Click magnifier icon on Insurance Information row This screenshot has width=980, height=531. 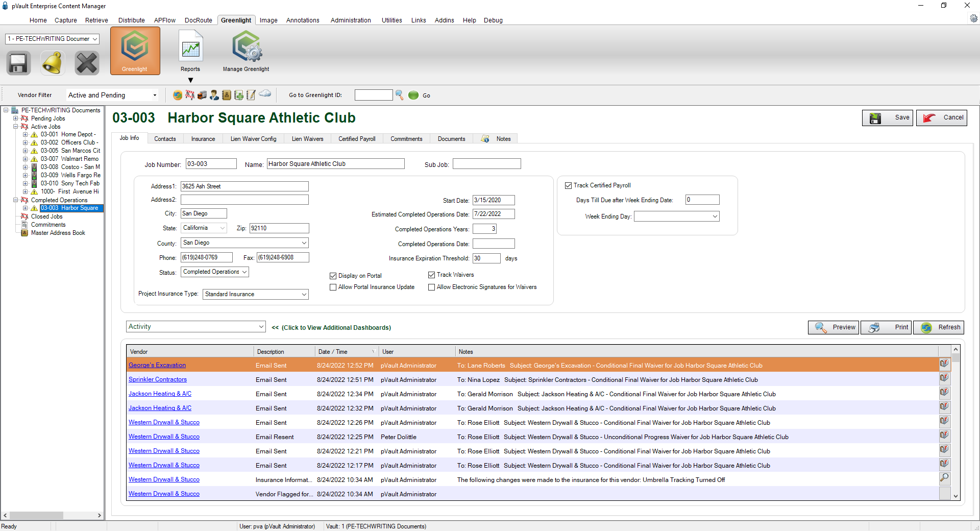pyautogui.click(x=944, y=478)
